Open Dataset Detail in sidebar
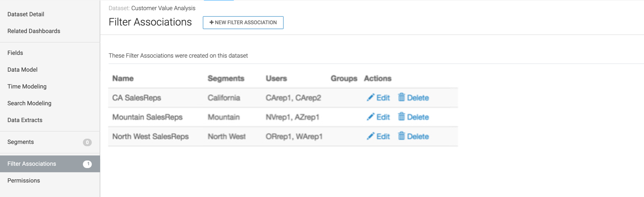Viewport: 644px width, 197px height. tap(26, 14)
